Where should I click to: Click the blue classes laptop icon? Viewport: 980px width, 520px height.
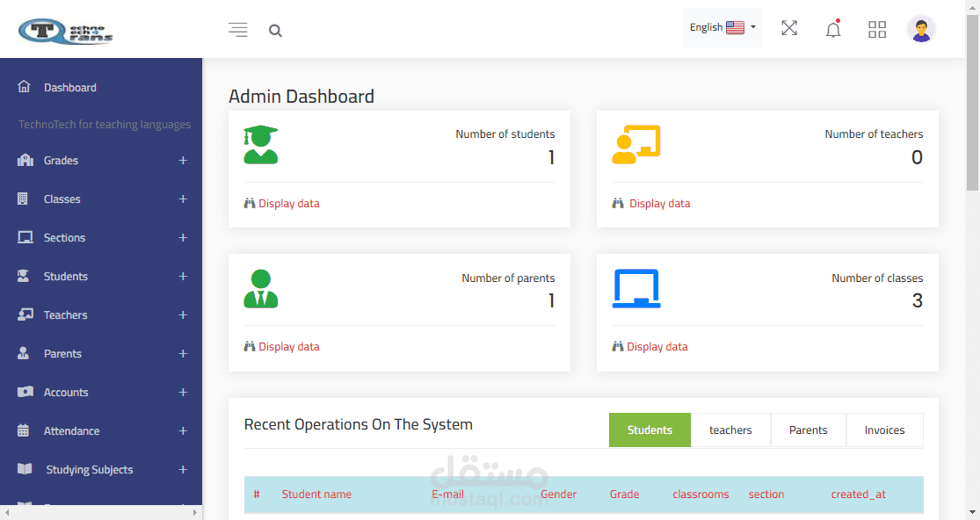[636, 288]
